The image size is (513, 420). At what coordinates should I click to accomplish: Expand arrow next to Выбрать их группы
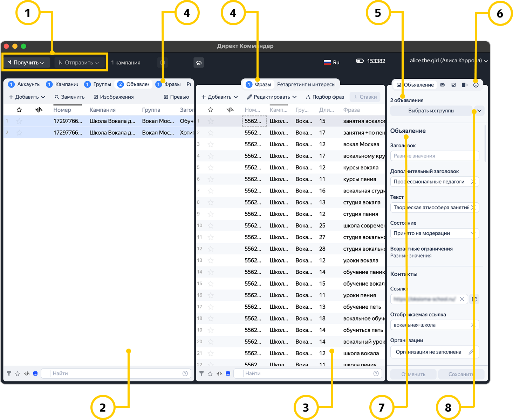tap(479, 111)
